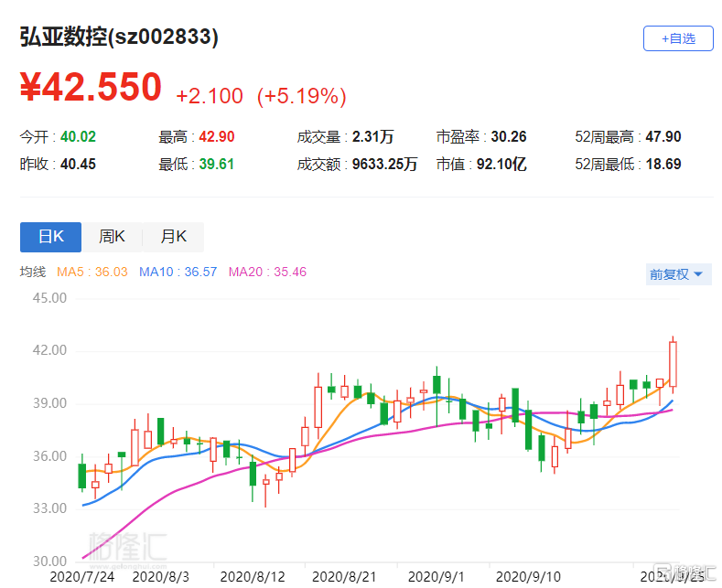Click the market cap value 92.10亿
This screenshot has height=588, width=722.
[501, 164]
